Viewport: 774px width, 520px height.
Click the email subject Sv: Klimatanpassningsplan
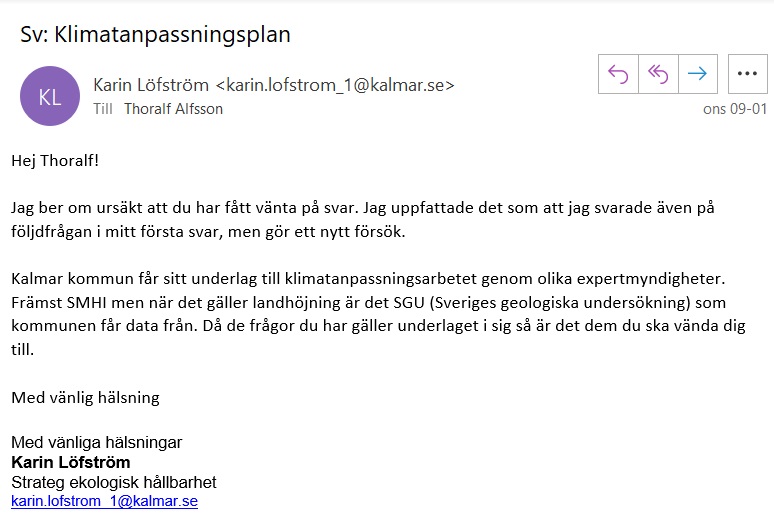pos(155,35)
